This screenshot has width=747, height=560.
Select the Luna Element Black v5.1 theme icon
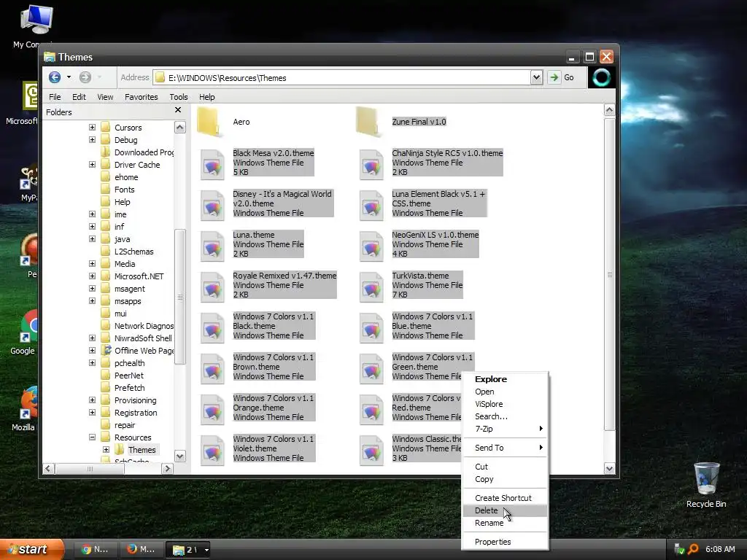(371, 205)
